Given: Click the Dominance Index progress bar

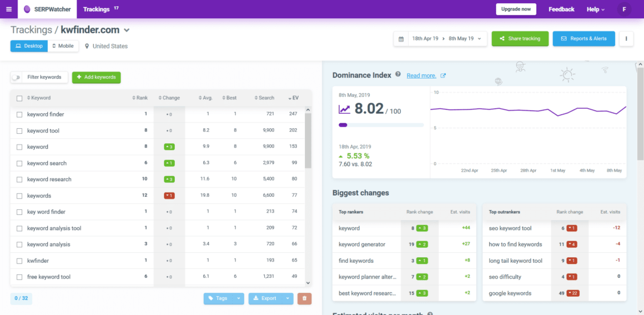Looking at the screenshot, I should coord(380,125).
